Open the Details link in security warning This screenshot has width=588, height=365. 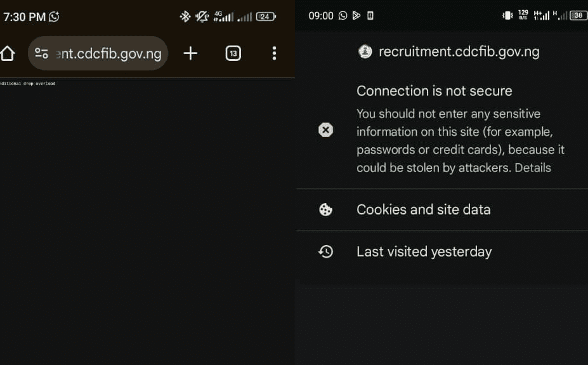click(533, 168)
